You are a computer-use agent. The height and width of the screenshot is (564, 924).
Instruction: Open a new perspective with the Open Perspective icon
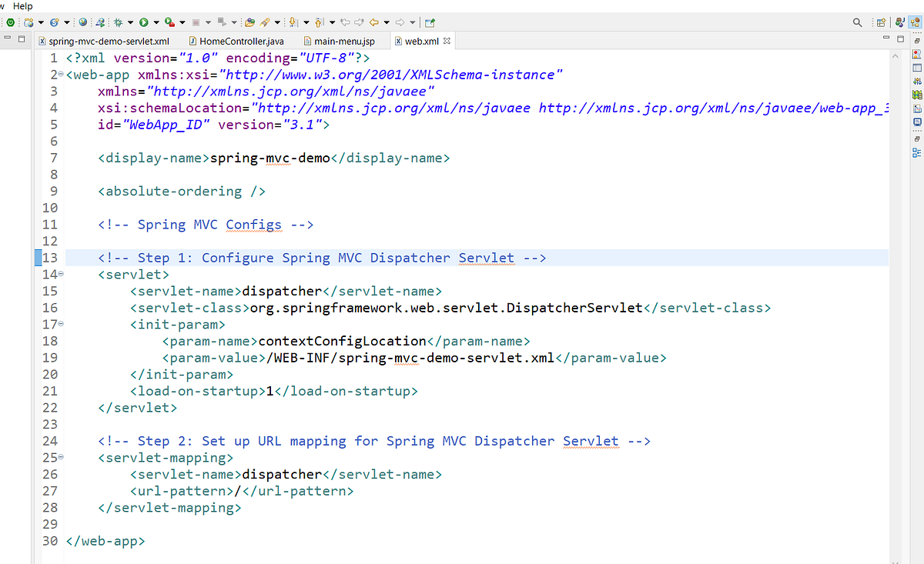881,22
